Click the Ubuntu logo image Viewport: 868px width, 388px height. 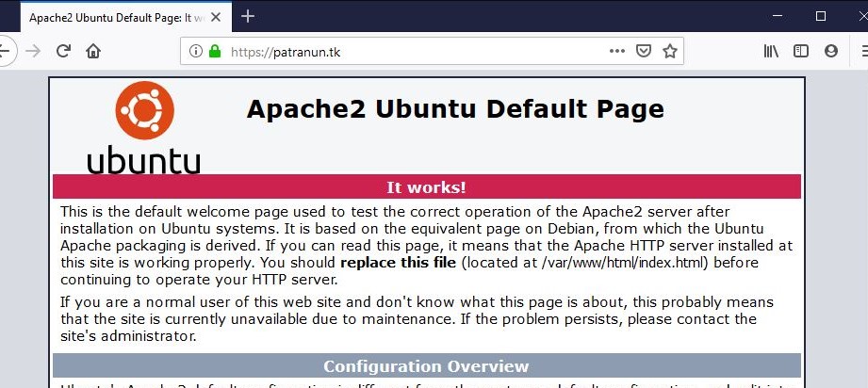(144, 127)
